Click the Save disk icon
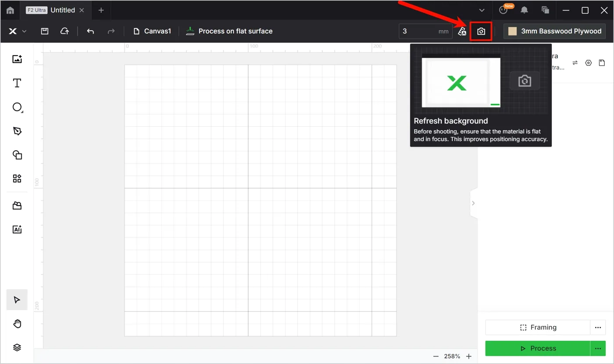614x364 pixels. 44,31
